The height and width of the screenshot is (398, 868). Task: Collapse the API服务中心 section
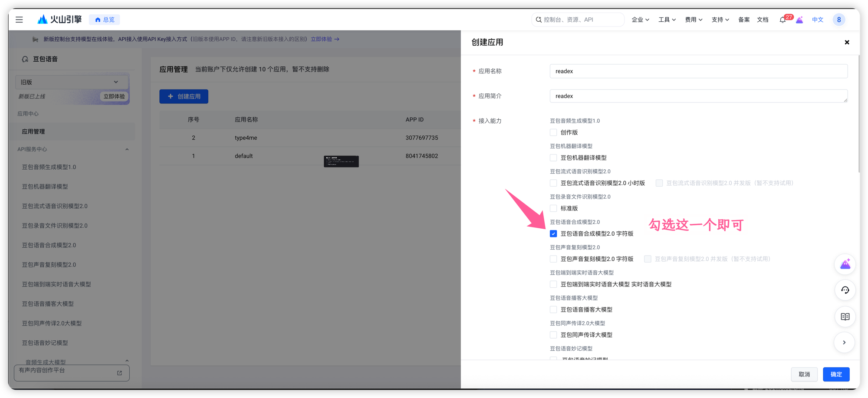(x=127, y=149)
